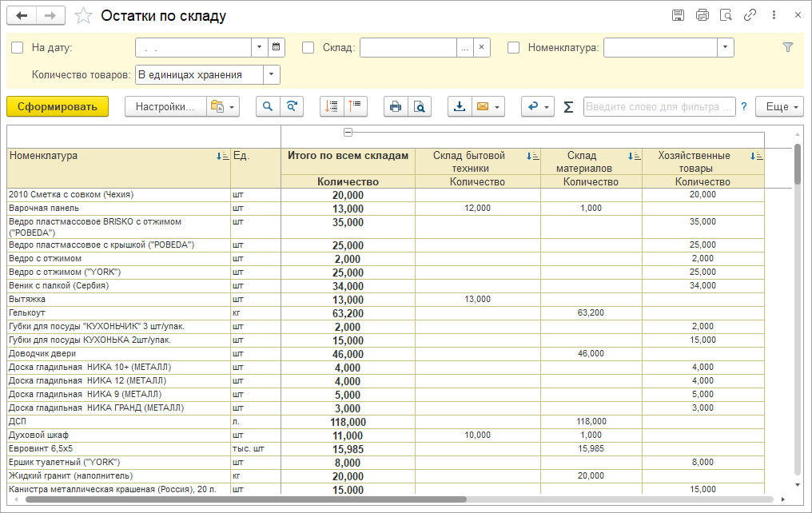Image resolution: width=812 pixels, height=513 pixels.
Task: Click the filter word search field
Action: click(x=659, y=107)
